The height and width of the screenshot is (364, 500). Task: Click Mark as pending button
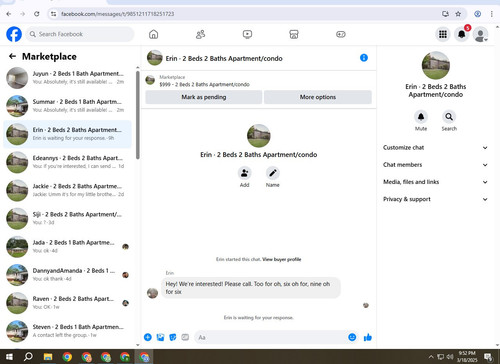204,97
